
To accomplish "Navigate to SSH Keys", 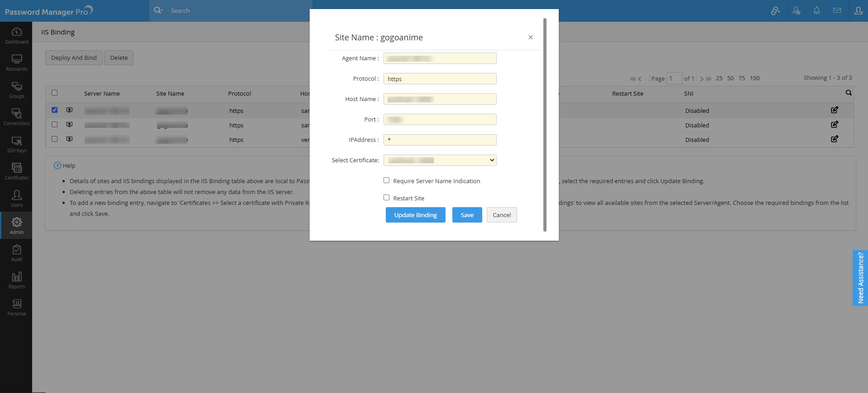I will point(16,144).
